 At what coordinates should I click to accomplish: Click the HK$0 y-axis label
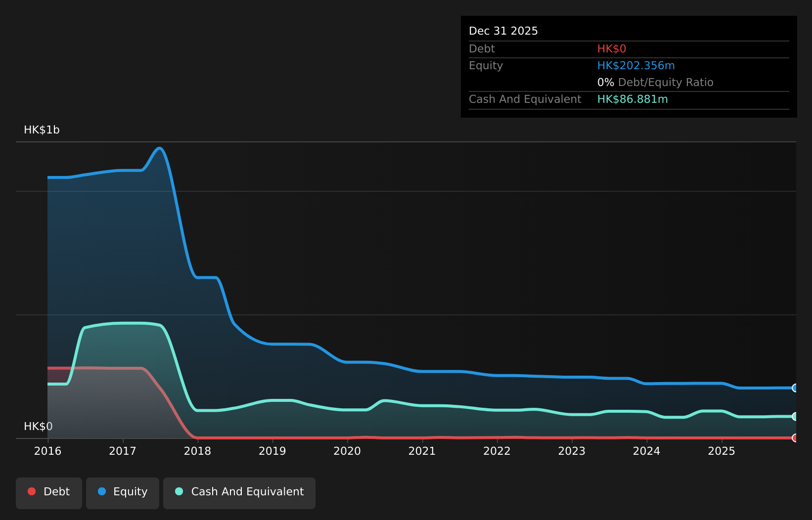point(38,427)
